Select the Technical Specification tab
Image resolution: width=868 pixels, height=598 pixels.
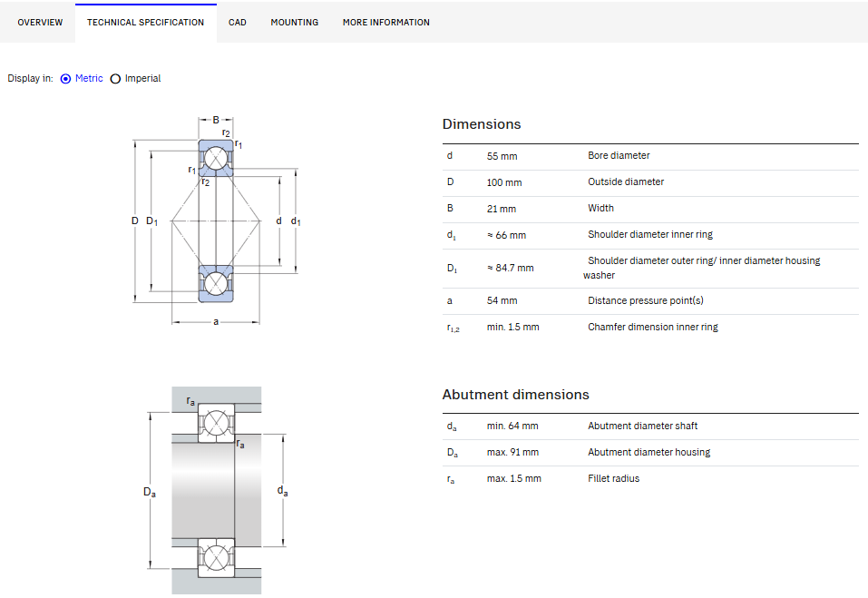(x=146, y=22)
